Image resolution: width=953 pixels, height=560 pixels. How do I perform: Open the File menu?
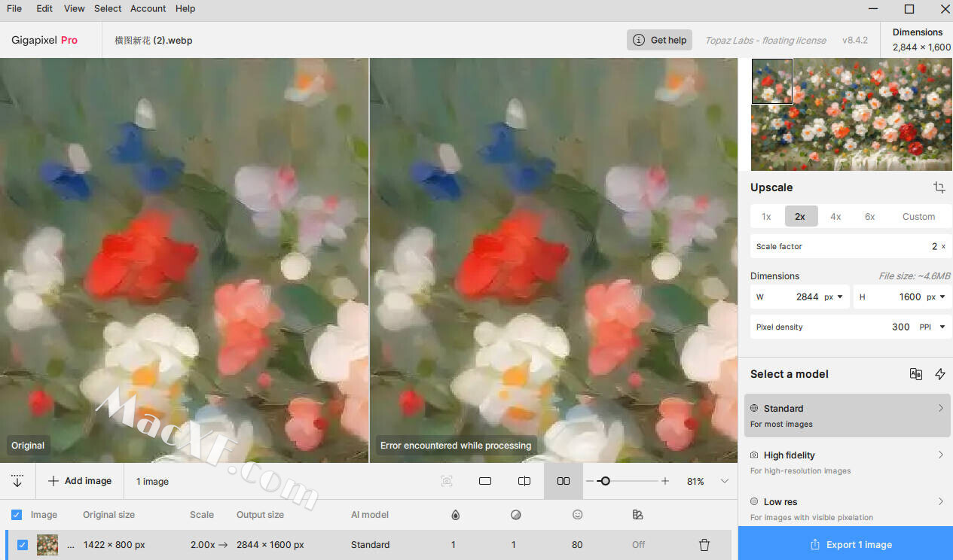tap(14, 9)
